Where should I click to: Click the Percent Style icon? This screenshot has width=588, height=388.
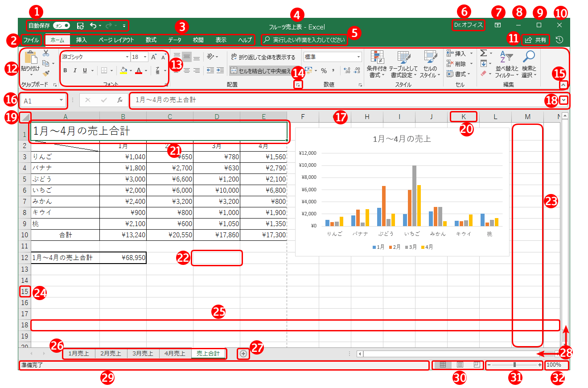click(324, 70)
